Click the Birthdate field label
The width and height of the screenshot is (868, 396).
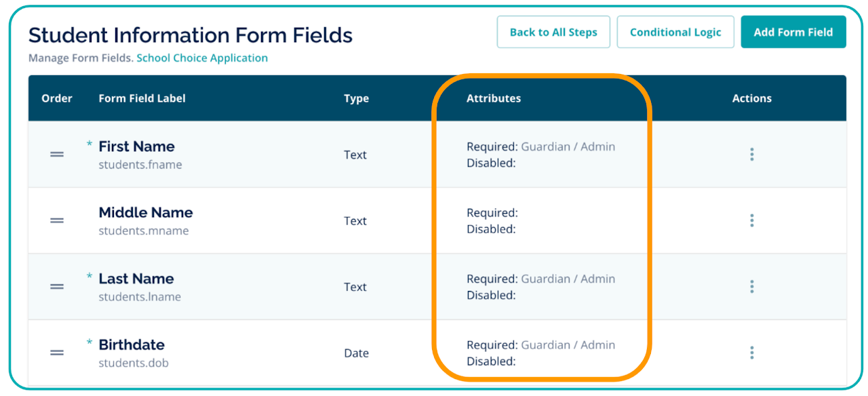(x=132, y=344)
